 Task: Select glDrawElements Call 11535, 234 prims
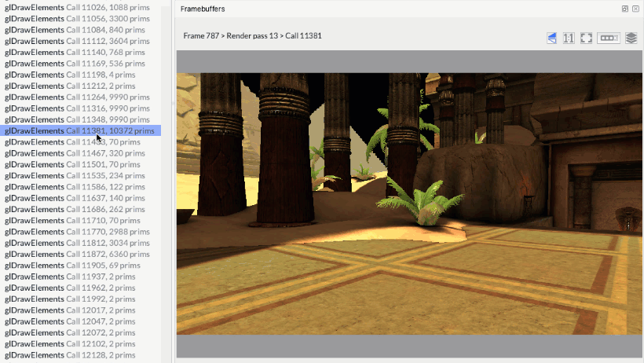75,175
